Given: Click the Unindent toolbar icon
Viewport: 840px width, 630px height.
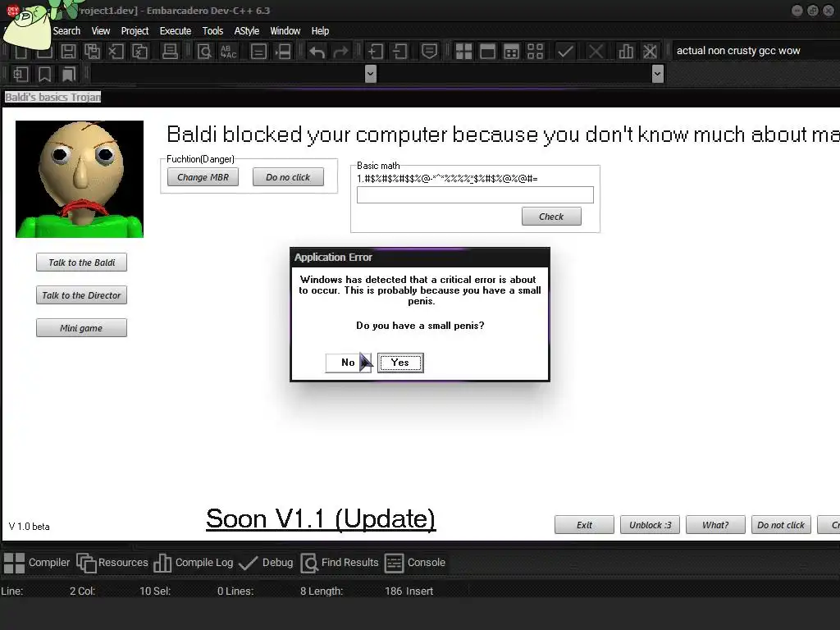Looking at the screenshot, I should pyautogui.click(x=399, y=52).
